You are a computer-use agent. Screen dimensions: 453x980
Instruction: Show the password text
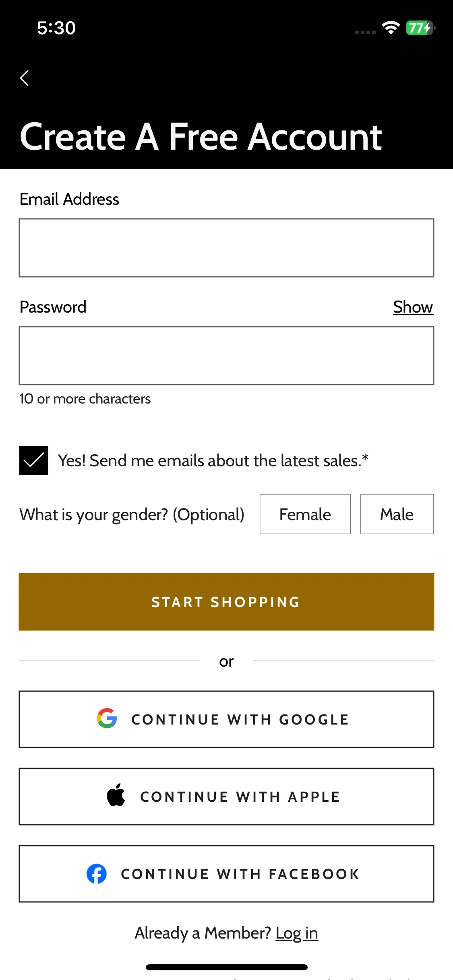tap(413, 307)
